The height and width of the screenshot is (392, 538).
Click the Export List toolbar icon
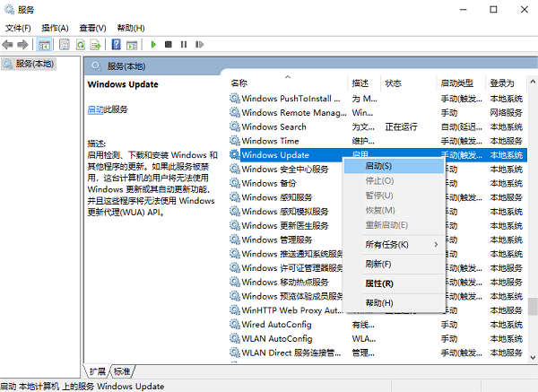(x=96, y=44)
